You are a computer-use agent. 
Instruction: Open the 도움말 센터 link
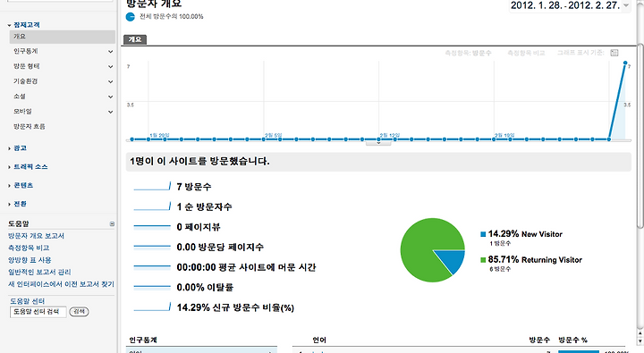point(27,301)
